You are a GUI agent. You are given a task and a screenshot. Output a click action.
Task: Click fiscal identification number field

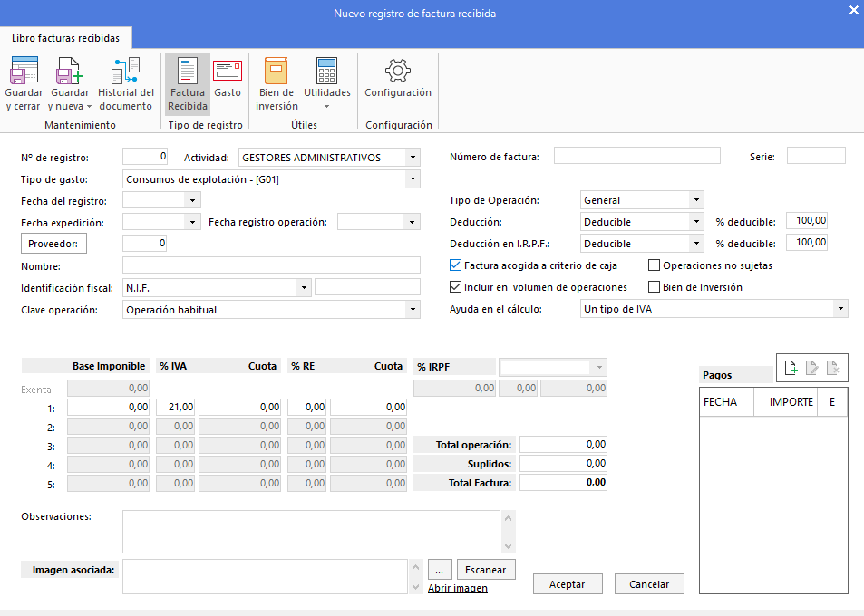pyautogui.click(x=367, y=287)
